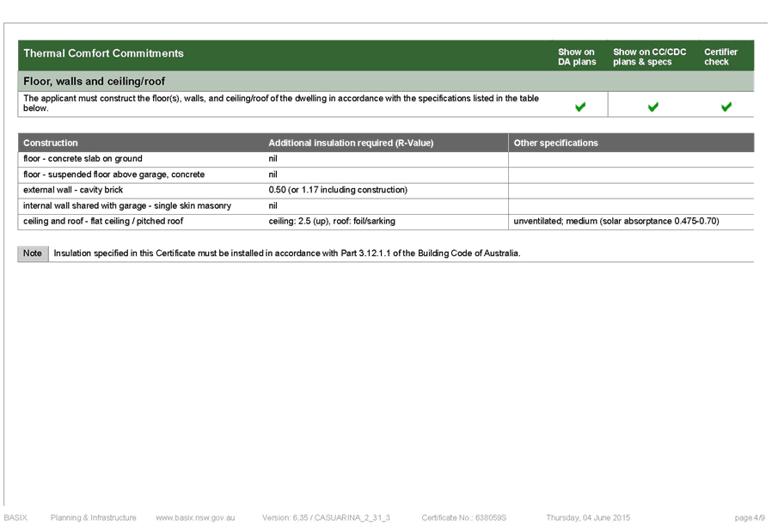Image resolution: width=772 pixels, height=532 pixels.
Task: Select the internal wall shared with garage row
Action: 385,205
